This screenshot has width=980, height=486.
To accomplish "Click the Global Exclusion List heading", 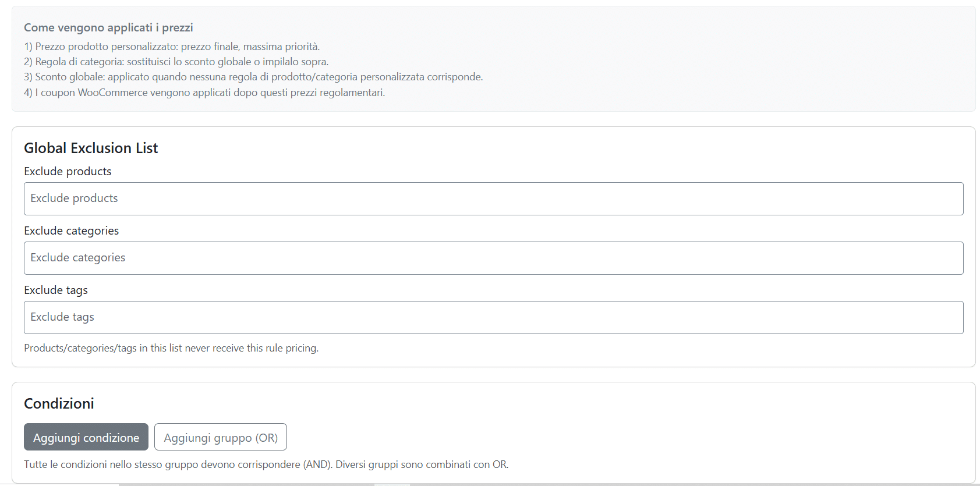I will tap(91, 148).
